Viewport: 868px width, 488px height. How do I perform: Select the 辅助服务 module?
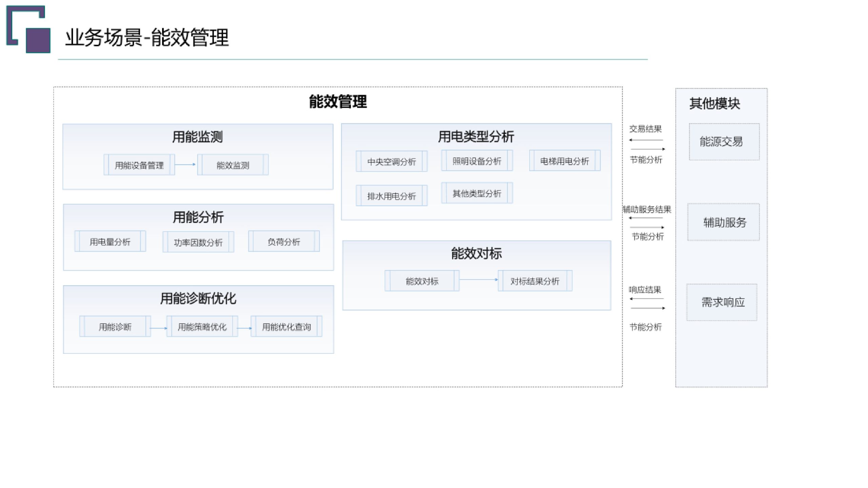point(723,223)
